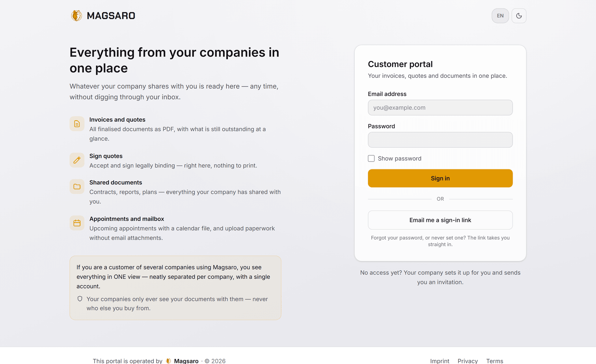This screenshot has width=596, height=364.
Task: Open the Terms footer link
Action: tap(495, 361)
